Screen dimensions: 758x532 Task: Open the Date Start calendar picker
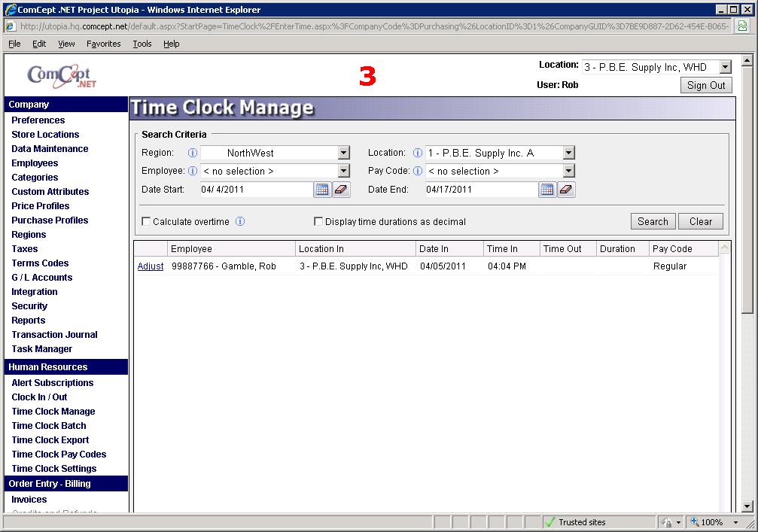click(x=322, y=190)
